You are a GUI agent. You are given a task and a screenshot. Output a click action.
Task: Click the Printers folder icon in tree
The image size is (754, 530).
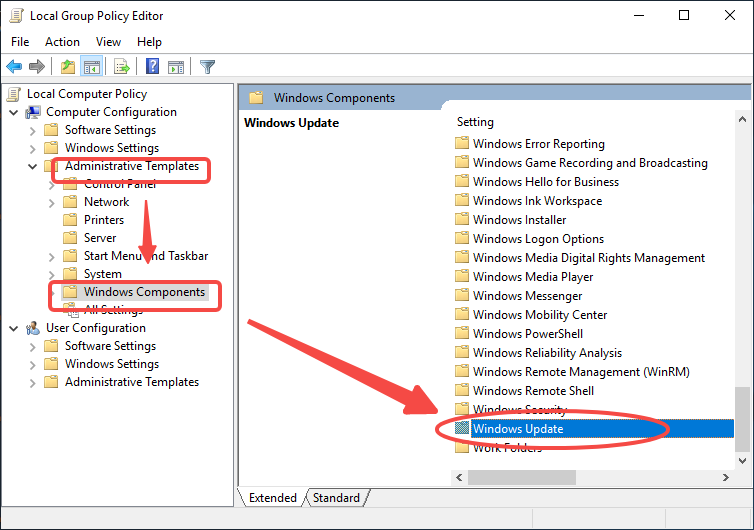70,220
